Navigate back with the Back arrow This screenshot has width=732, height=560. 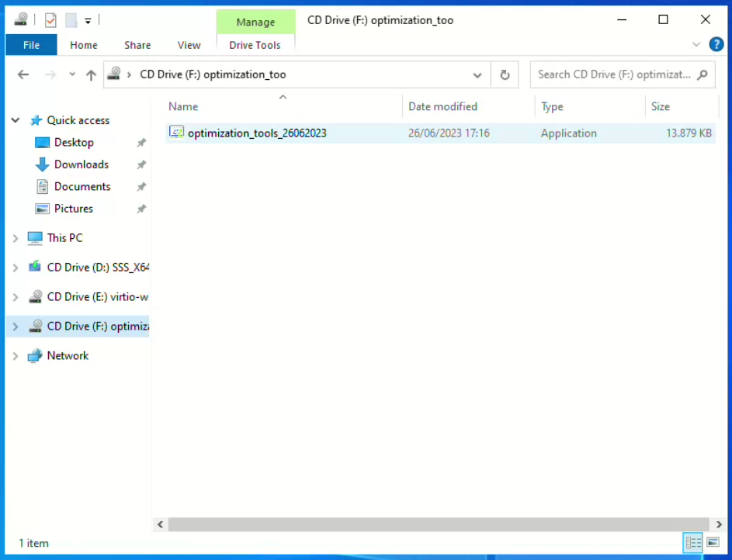[23, 75]
